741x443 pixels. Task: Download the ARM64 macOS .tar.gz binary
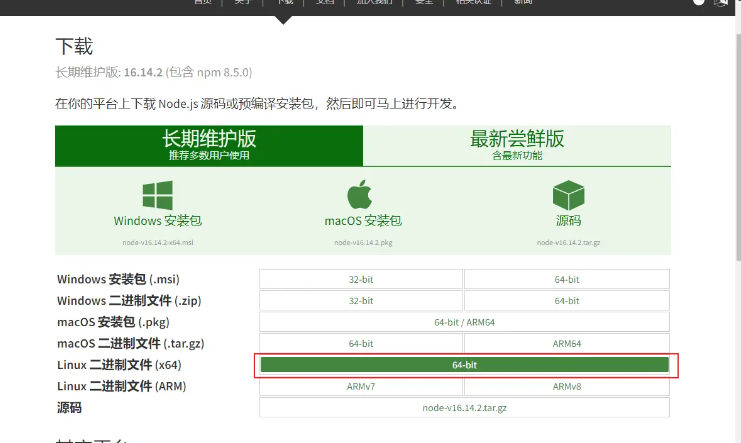pos(567,344)
